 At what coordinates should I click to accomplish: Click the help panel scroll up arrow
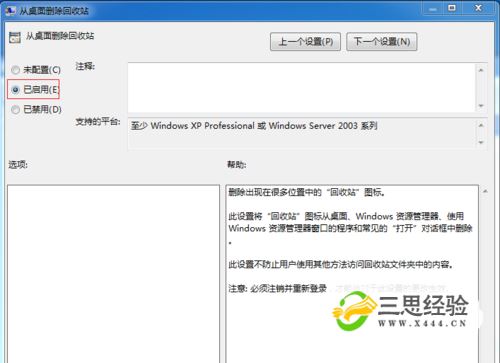[x=485, y=191]
